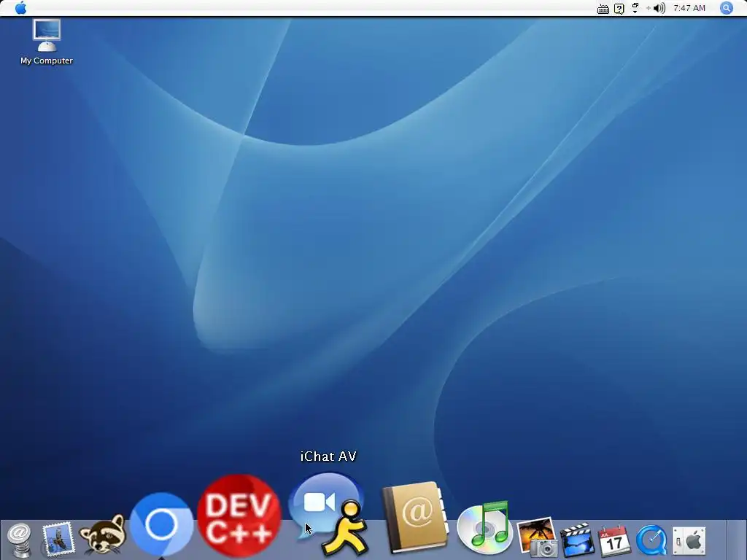Expand the window switcher dropdown in menu bar
The image size is (747, 560).
click(635, 8)
